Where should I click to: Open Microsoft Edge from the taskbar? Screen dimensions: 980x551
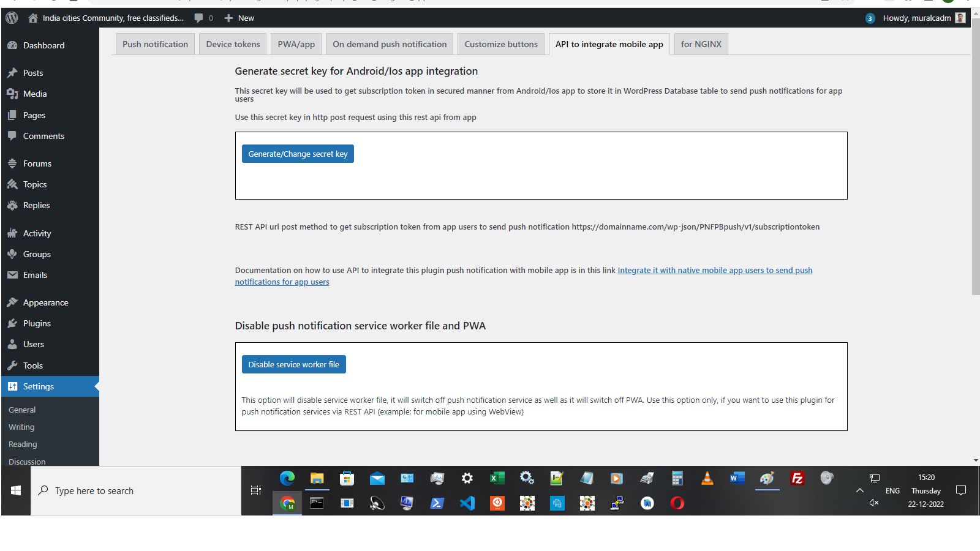[x=287, y=478]
